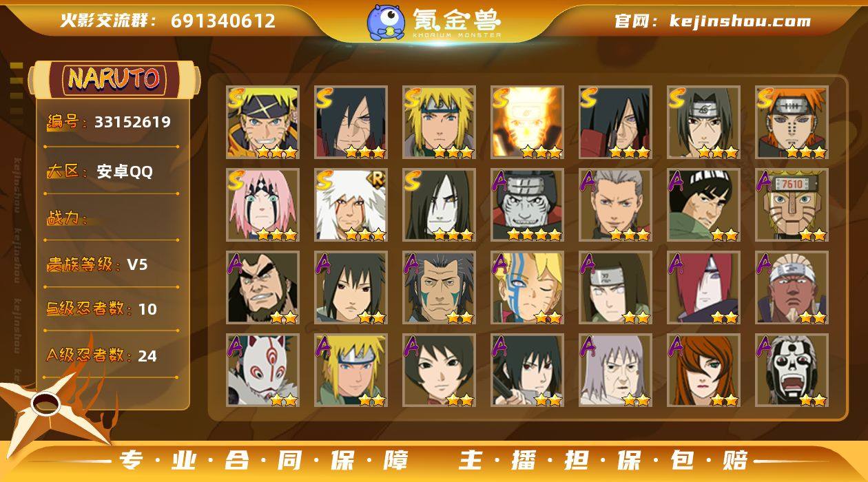
Task: Click the V5 noble level entry
Action: coord(98,264)
